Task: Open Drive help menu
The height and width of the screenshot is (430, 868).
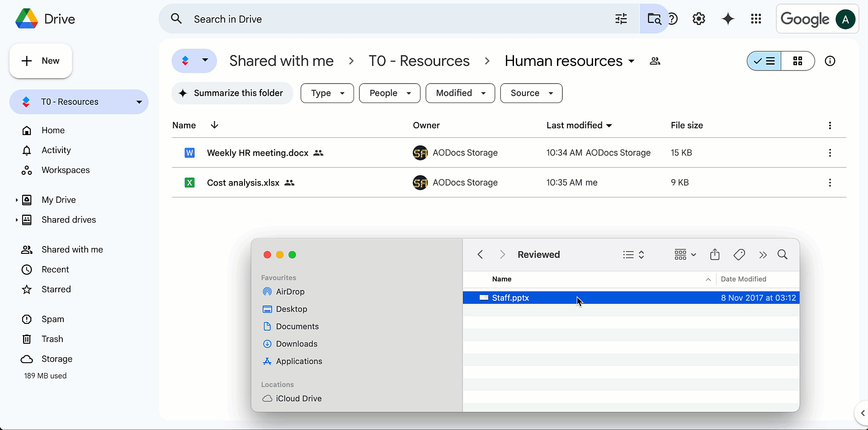Action: [673, 19]
